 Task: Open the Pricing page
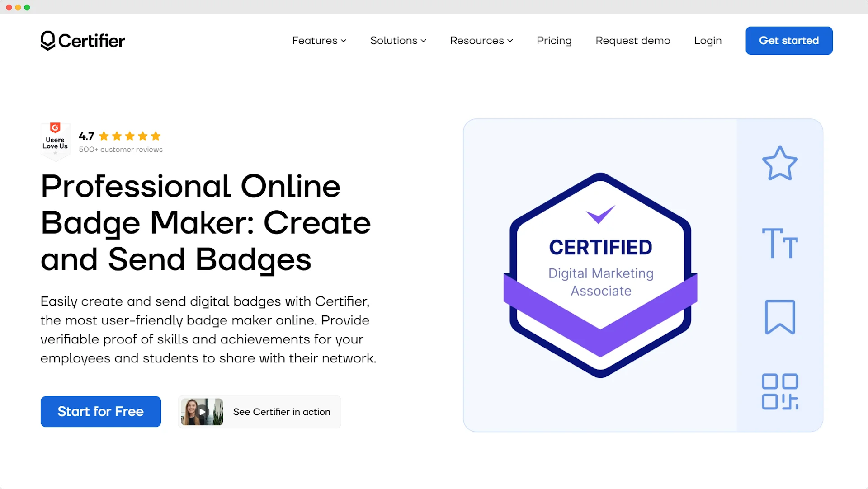(x=554, y=40)
